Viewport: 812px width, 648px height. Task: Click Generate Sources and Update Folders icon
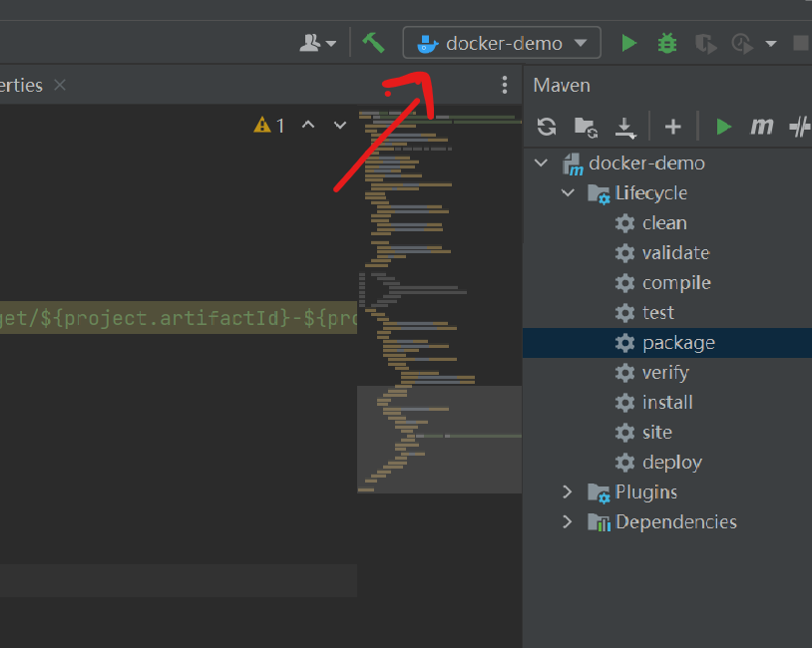tap(586, 128)
